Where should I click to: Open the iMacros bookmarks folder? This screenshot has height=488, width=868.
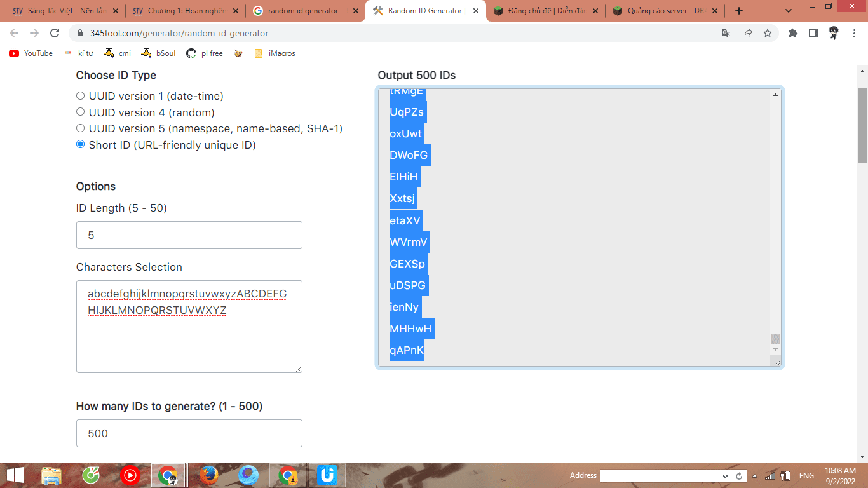click(275, 53)
